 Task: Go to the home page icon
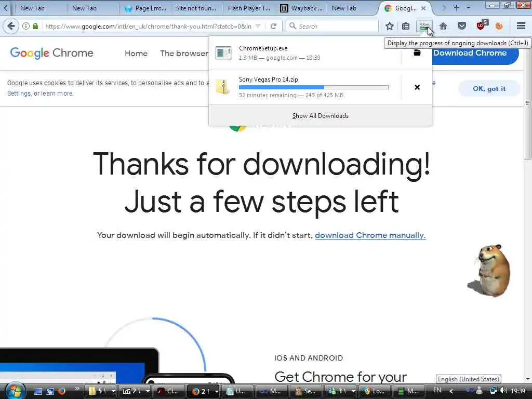click(443, 26)
